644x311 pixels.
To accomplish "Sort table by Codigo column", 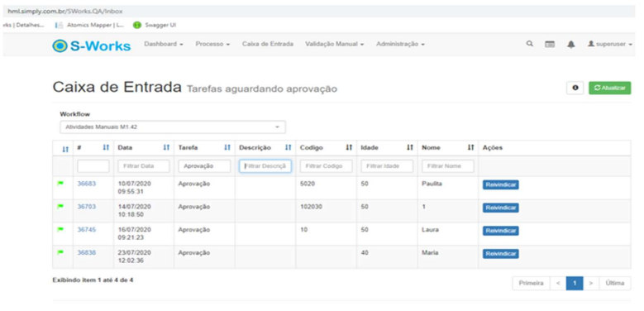I will pos(349,147).
